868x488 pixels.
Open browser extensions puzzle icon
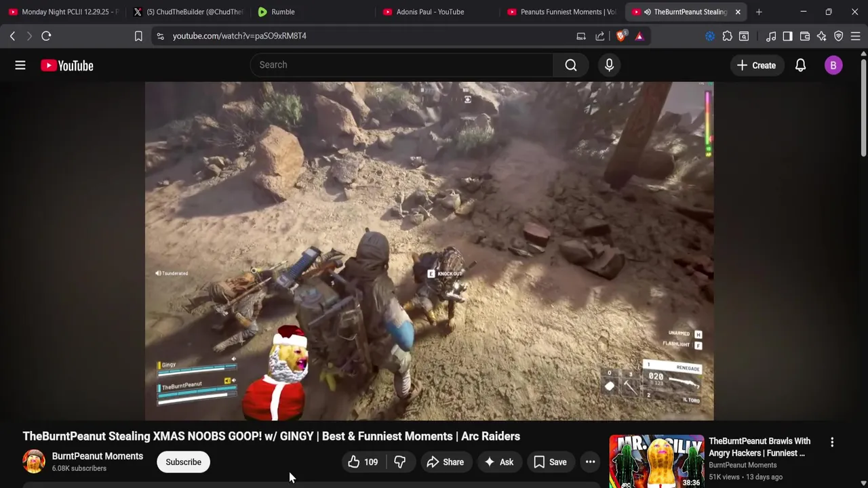click(x=727, y=36)
